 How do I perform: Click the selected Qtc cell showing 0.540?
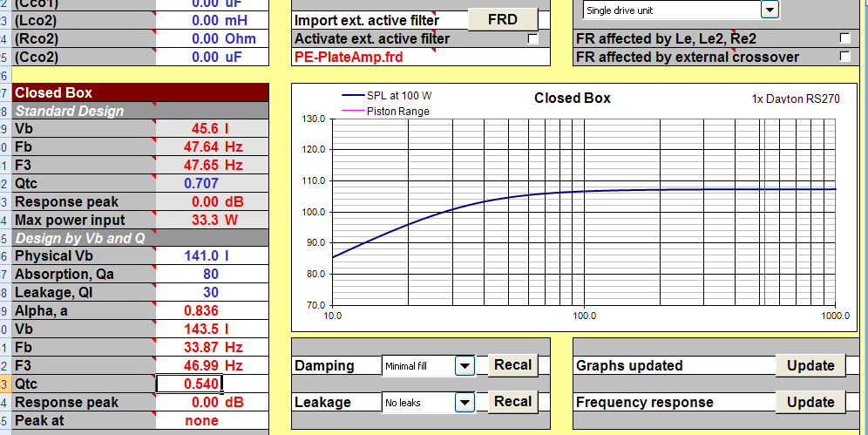189,384
